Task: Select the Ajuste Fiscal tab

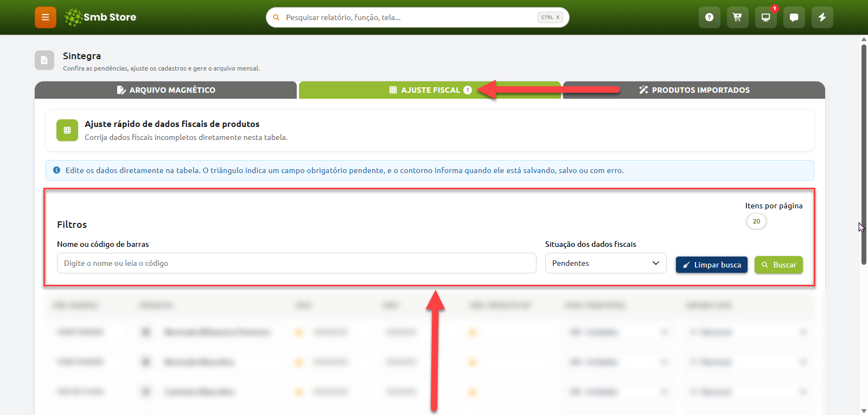Action: [430, 90]
